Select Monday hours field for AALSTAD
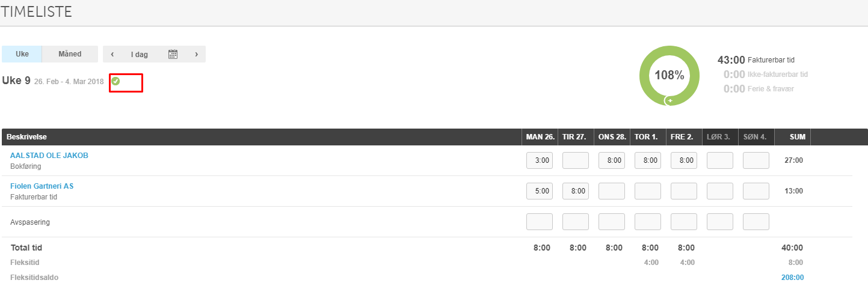The height and width of the screenshot is (283, 868). pos(540,160)
